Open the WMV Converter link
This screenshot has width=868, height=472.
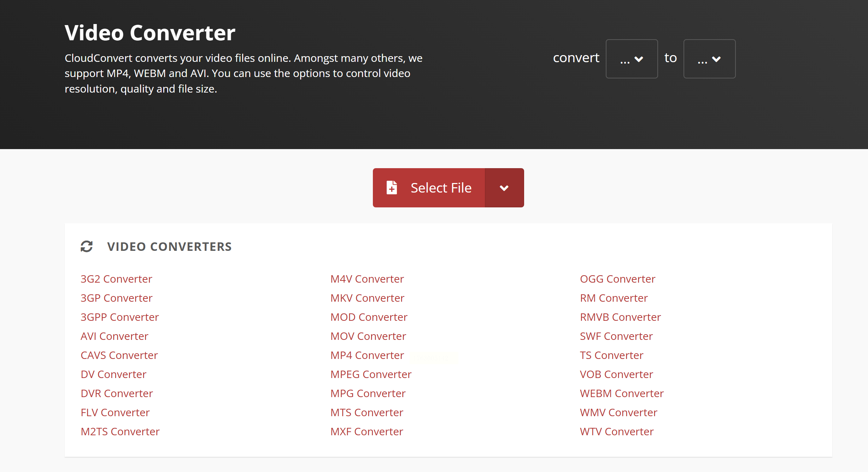(x=618, y=412)
